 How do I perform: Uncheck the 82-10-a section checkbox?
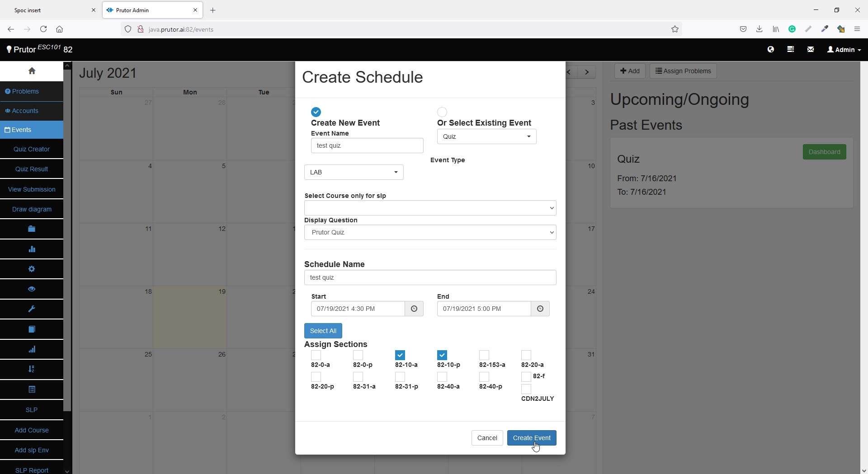pyautogui.click(x=400, y=355)
